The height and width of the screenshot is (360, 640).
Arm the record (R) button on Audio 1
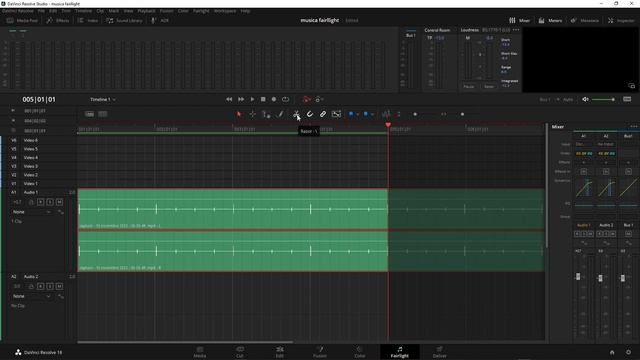coord(40,202)
